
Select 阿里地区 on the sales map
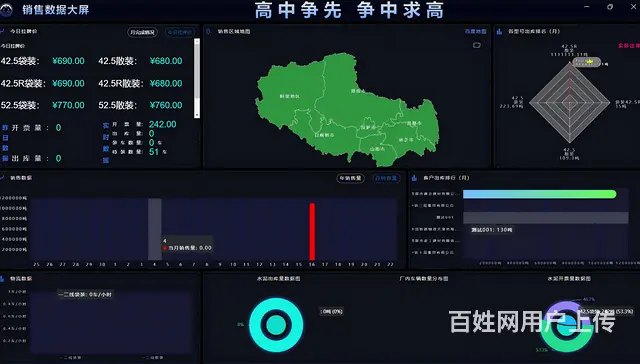(289, 96)
